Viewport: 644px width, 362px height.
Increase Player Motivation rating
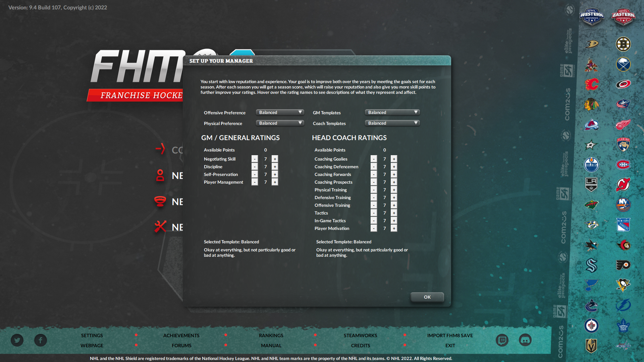394,228
